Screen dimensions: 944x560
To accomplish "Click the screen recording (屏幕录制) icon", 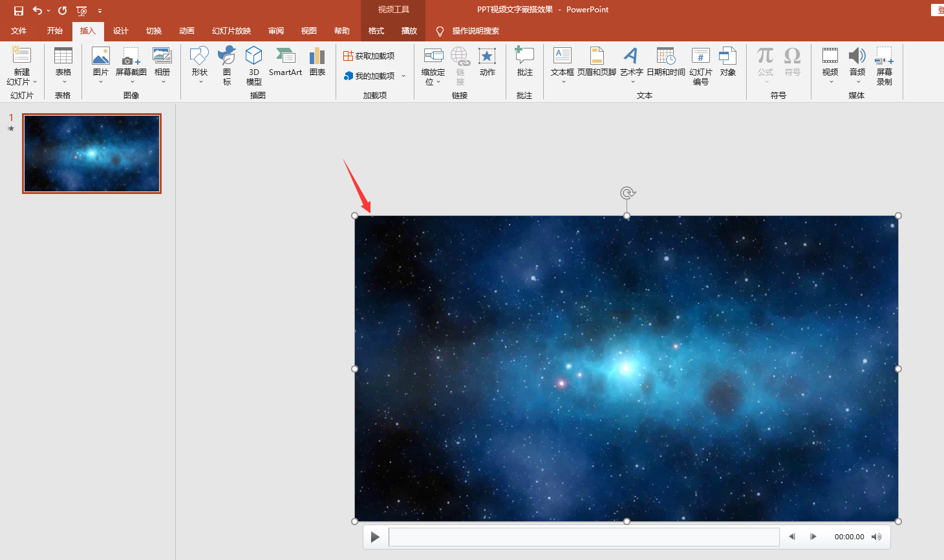I will [884, 65].
